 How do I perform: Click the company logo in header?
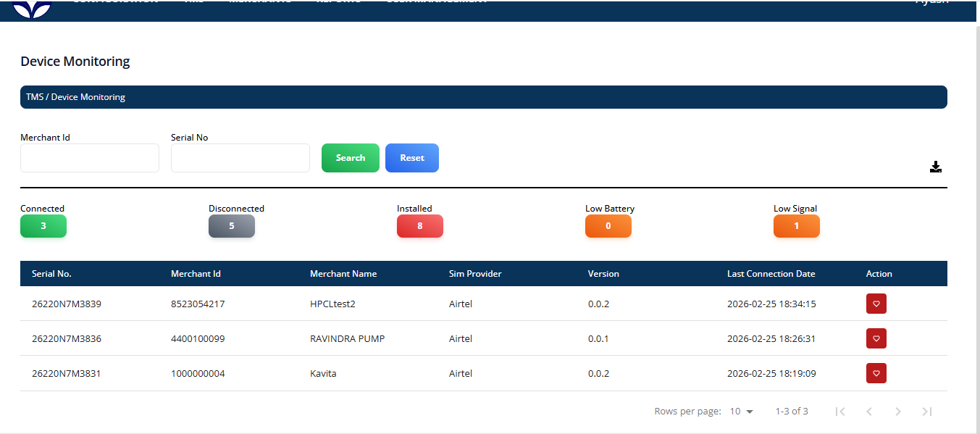tap(33, 9)
